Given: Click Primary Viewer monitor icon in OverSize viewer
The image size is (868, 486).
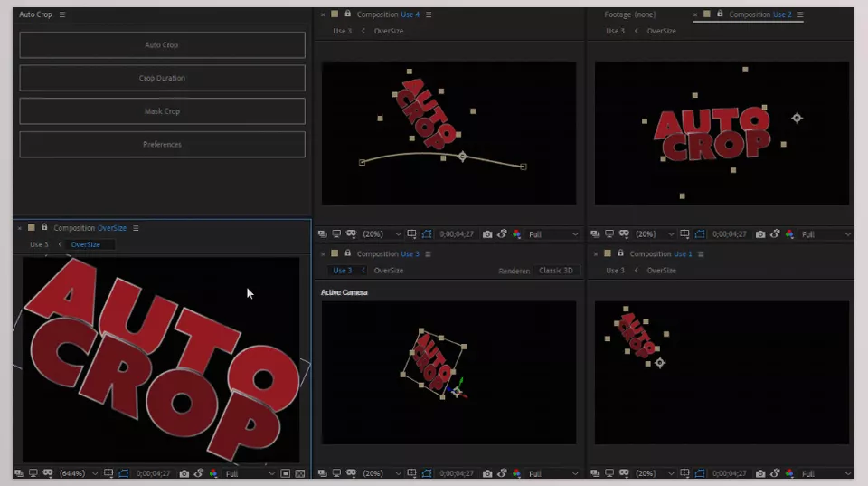Looking at the screenshot, I should (x=33, y=473).
